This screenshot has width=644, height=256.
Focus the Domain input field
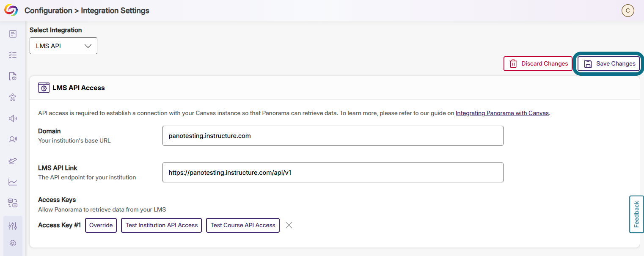pyautogui.click(x=333, y=135)
